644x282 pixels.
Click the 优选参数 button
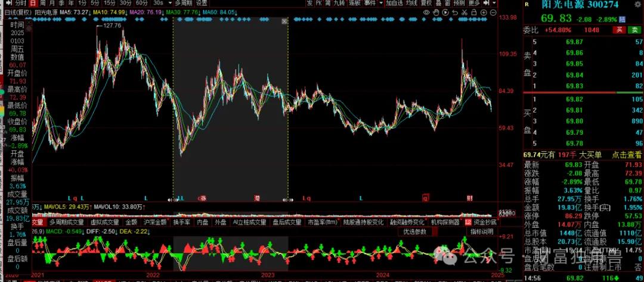point(415,231)
